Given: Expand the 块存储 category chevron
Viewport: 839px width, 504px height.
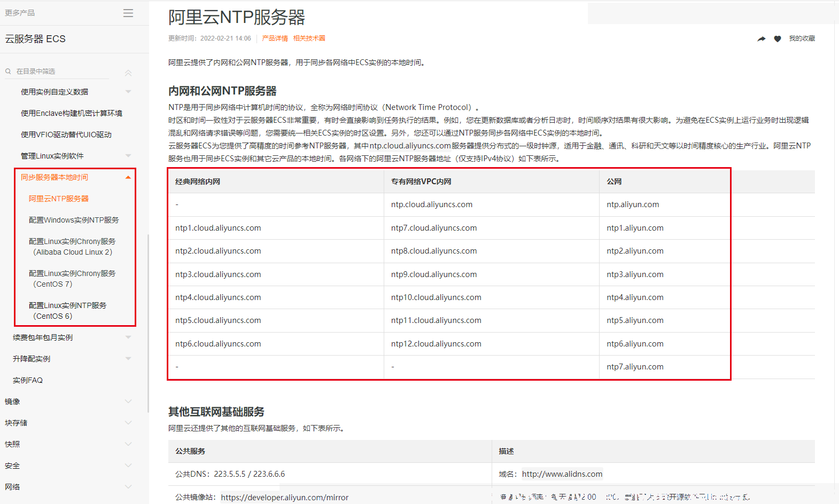Looking at the screenshot, I should 128,423.
